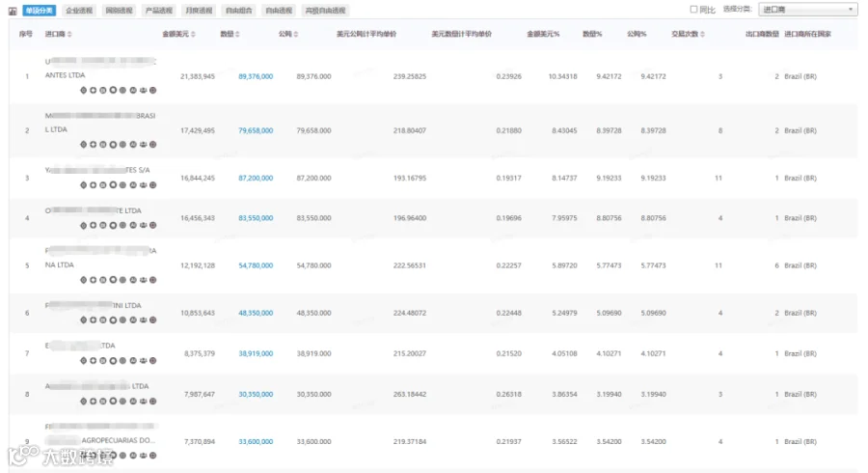Image resolution: width=868 pixels, height=473 pixels.
Task: Click the average price 239.25825
Action: (410, 76)
